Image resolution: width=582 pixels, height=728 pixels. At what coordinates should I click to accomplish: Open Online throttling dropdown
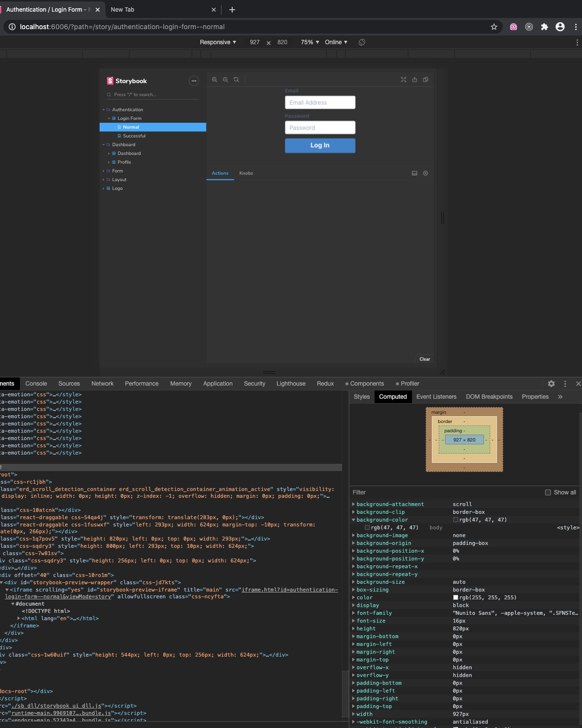pos(336,42)
